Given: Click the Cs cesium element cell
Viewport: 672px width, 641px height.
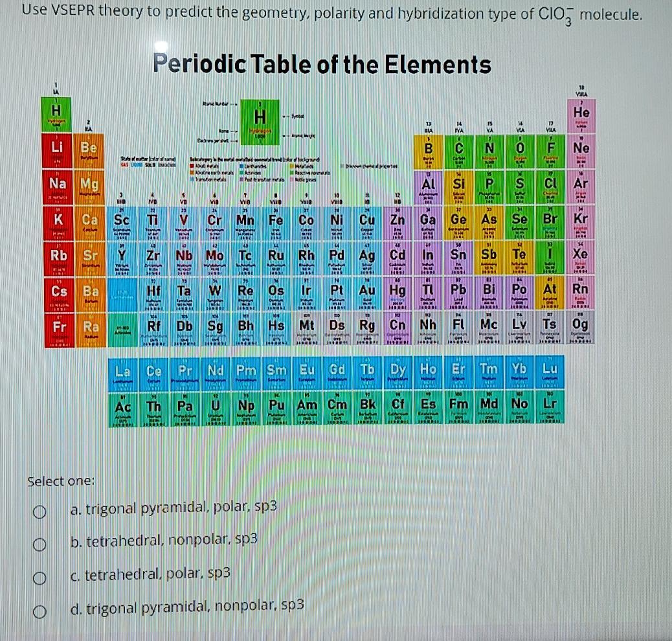Looking at the screenshot, I should (59, 295).
